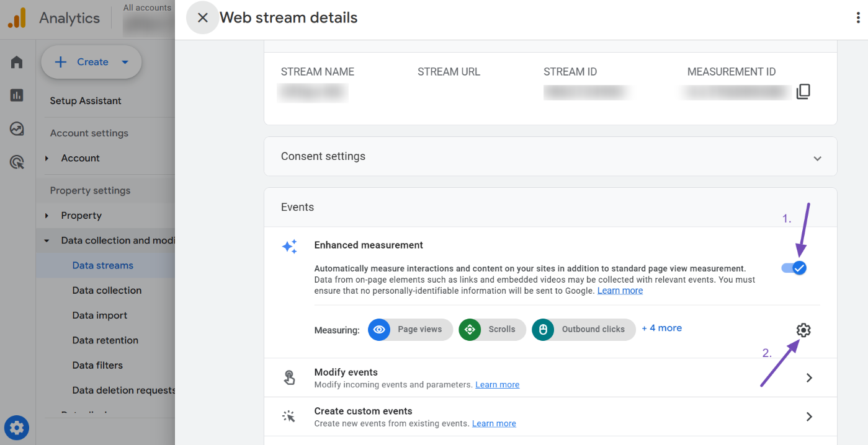Select Data import in sidebar
Screen dimensions: 868x445
click(x=100, y=315)
